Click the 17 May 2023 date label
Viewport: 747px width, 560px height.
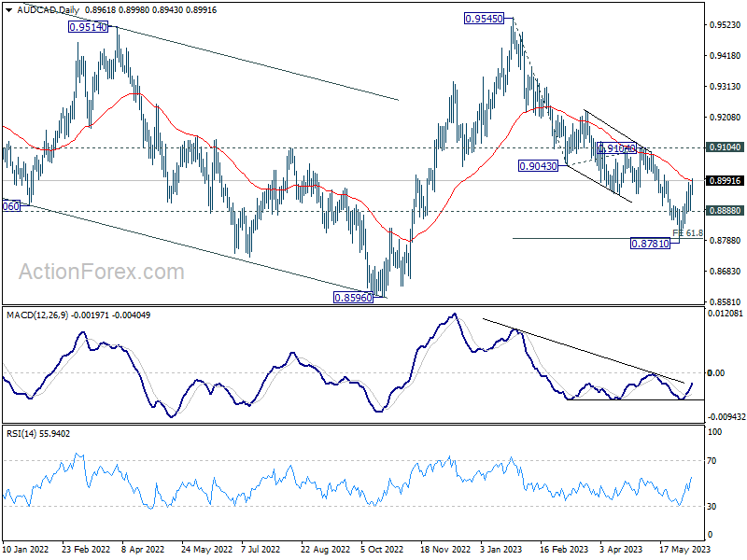(x=685, y=550)
